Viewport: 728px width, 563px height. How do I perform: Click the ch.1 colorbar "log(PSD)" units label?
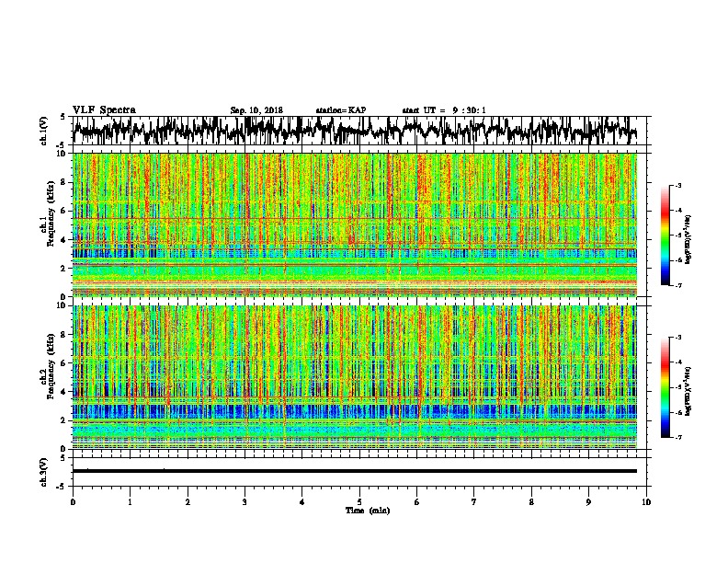[x=689, y=240]
